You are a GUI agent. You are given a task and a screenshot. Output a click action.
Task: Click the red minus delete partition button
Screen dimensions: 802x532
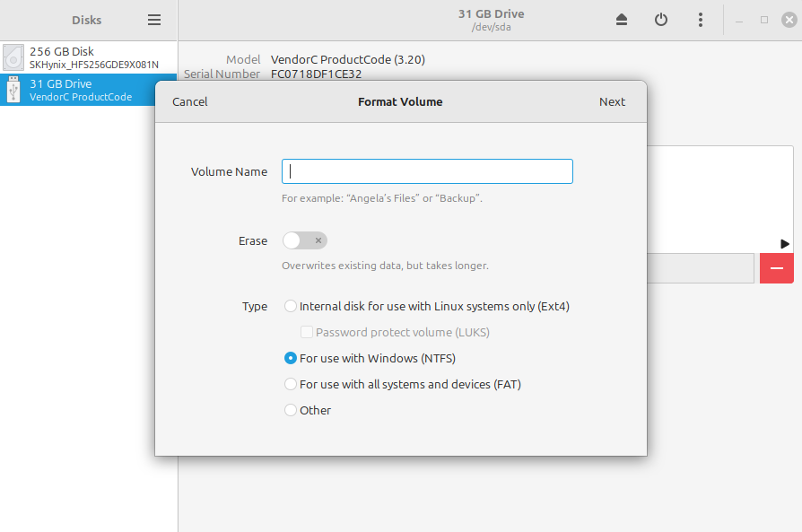[x=776, y=268]
